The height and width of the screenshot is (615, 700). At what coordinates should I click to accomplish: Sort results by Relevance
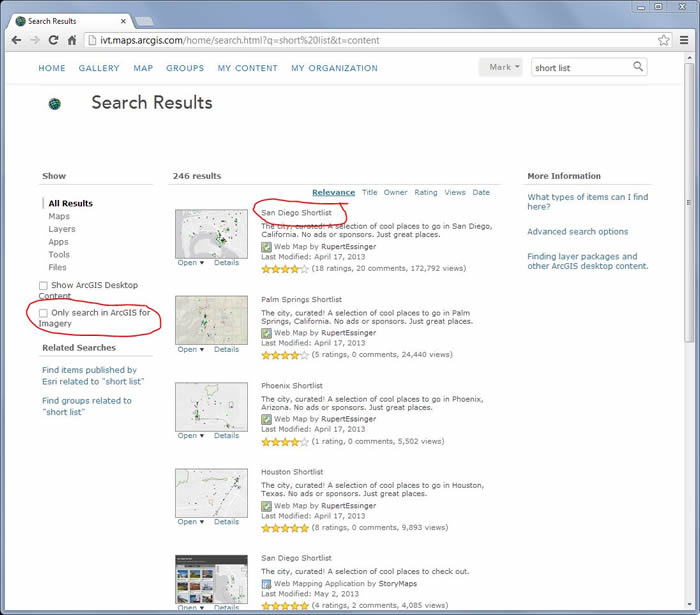333,192
